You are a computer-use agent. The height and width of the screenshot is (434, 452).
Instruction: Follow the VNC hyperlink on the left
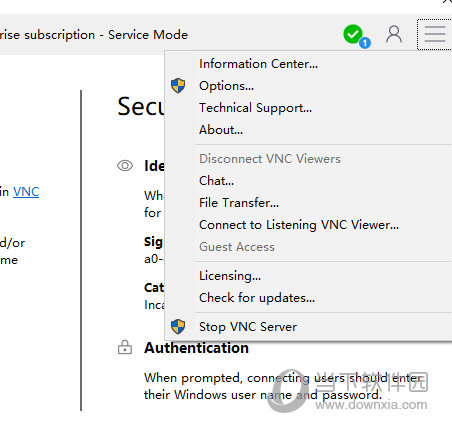26,192
